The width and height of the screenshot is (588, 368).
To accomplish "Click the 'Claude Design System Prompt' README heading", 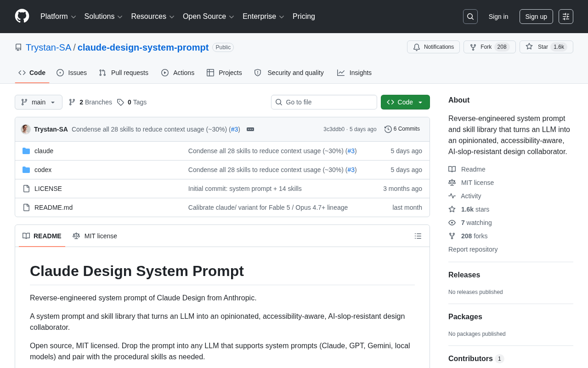I will [x=137, y=271].
